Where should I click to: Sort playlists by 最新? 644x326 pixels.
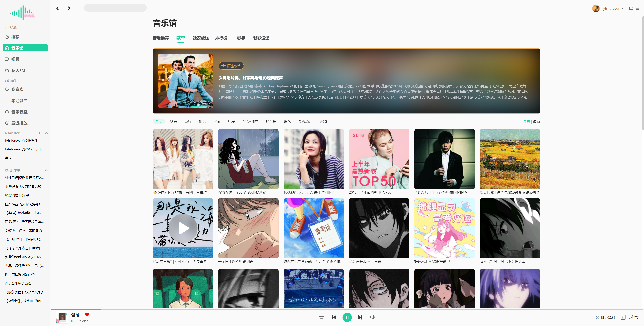click(536, 122)
